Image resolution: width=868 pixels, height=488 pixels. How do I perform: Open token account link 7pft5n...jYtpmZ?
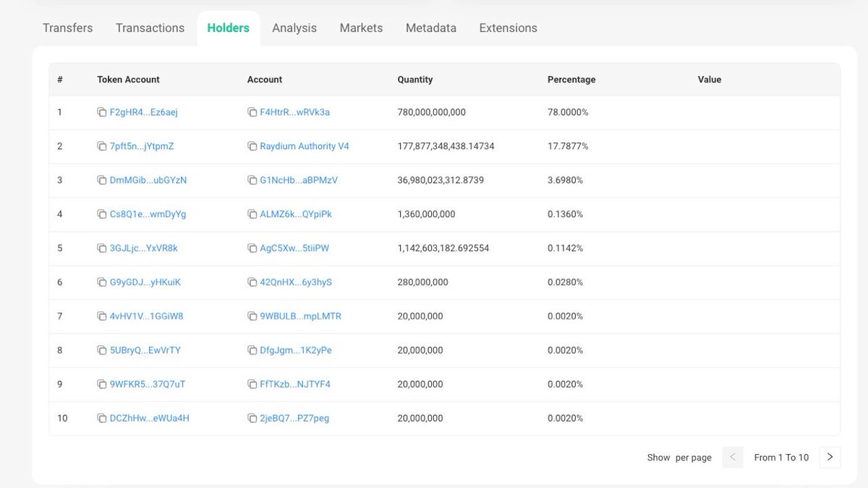click(142, 146)
